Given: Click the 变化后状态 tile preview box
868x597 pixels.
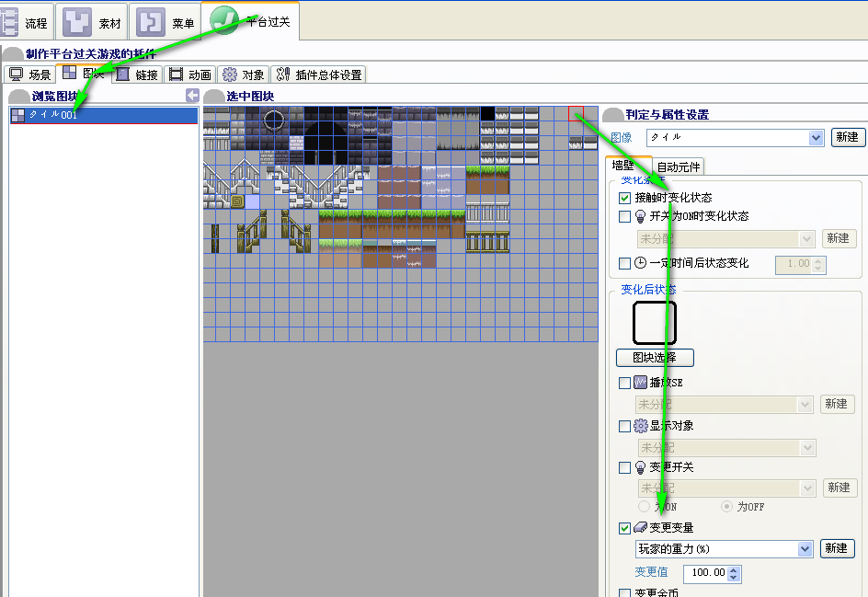Looking at the screenshot, I should pyautogui.click(x=655, y=323).
